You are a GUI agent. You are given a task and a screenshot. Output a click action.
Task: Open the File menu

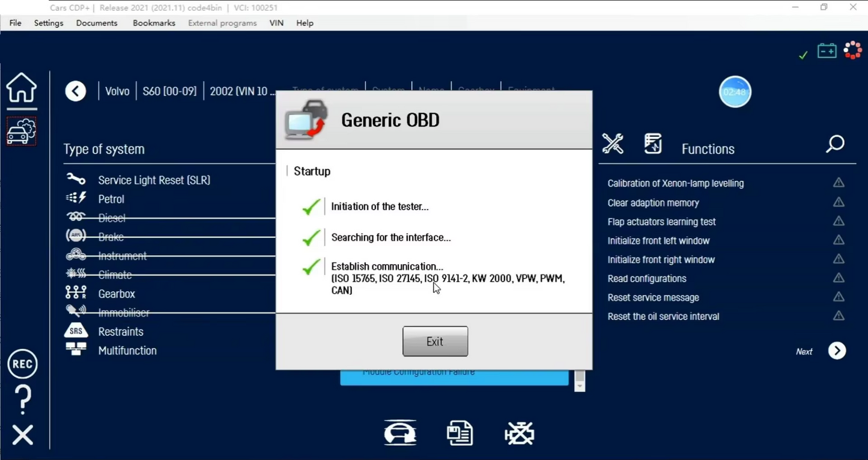[x=16, y=23]
